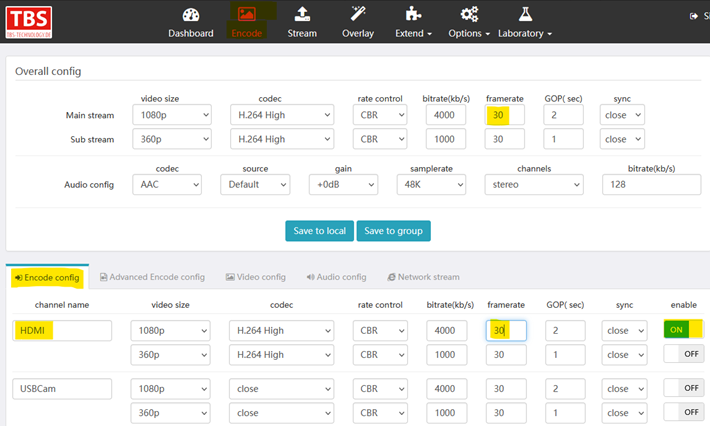The image size is (710, 426).
Task: Focus the audio bitrate 128 field
Action: point(648,185)
